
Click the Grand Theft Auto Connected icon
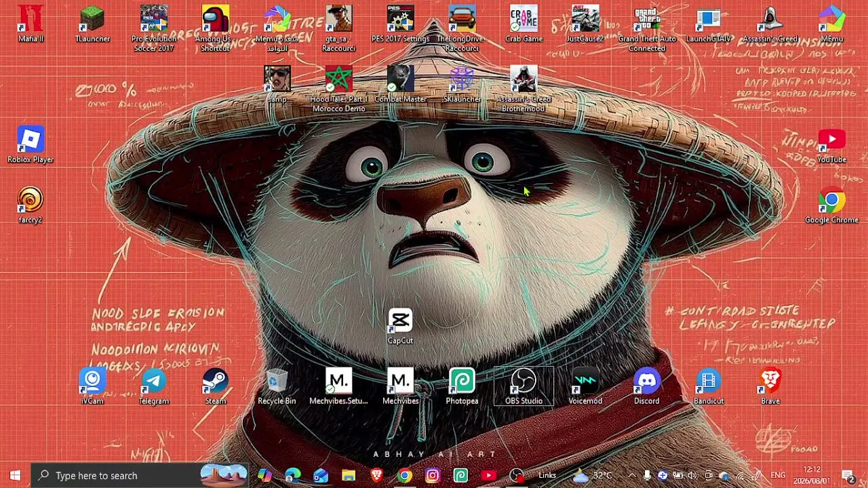click(x=647, y=28)
